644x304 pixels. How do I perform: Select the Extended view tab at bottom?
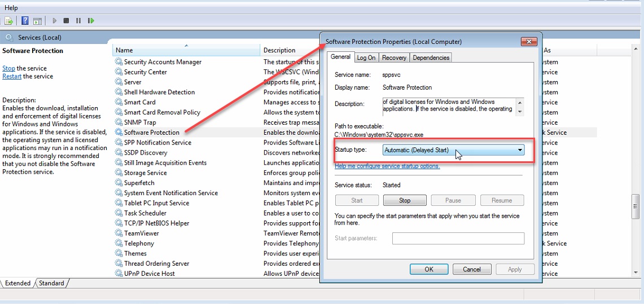coord(17,283)
